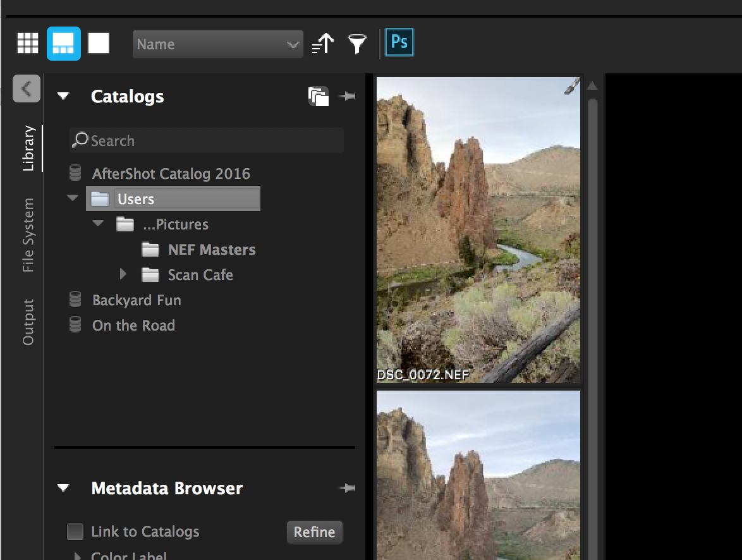Toggle sort direction arrow icon
742x560 pixels.
pyautogui.click(x=323, y=44)
